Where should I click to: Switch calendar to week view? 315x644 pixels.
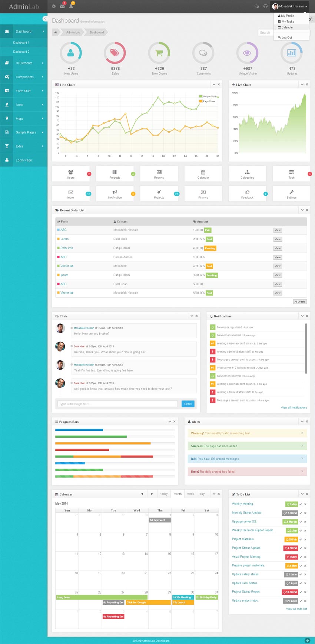(x=190, y=494)
